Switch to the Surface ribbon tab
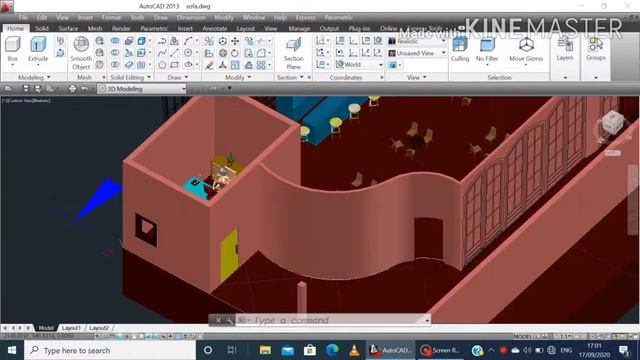This screenshot has height=360, width=640. [x=68, y=28]
